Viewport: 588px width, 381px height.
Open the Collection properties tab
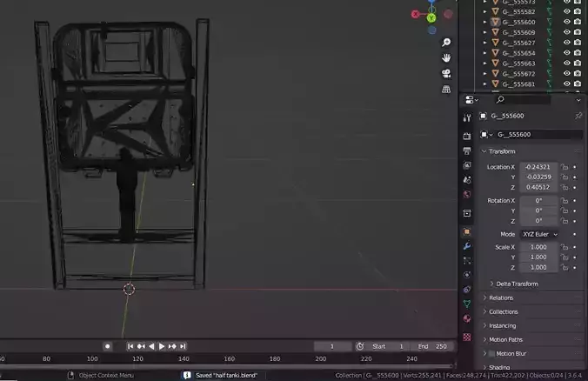pos(467,213)
